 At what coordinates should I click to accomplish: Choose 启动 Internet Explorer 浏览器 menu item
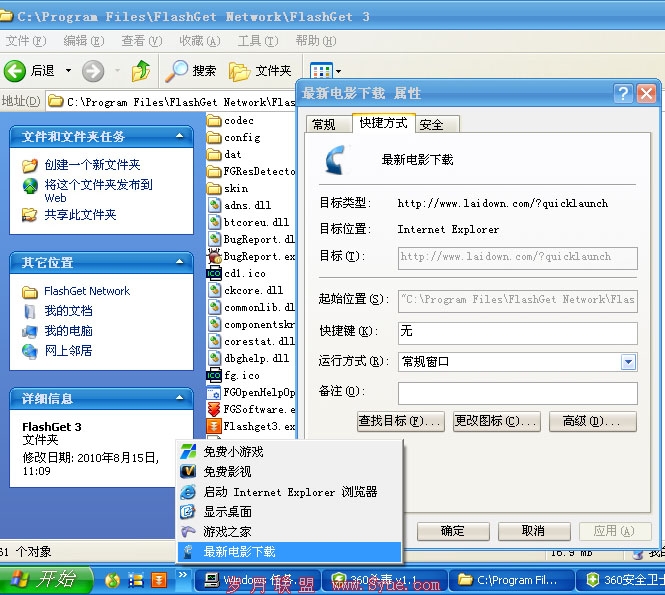tap(289, 492)
